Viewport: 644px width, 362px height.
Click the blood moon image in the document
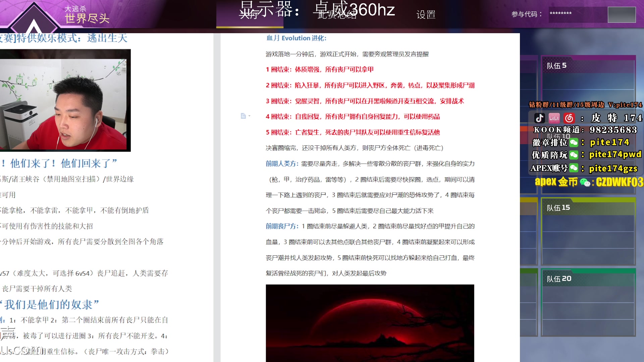370,323
